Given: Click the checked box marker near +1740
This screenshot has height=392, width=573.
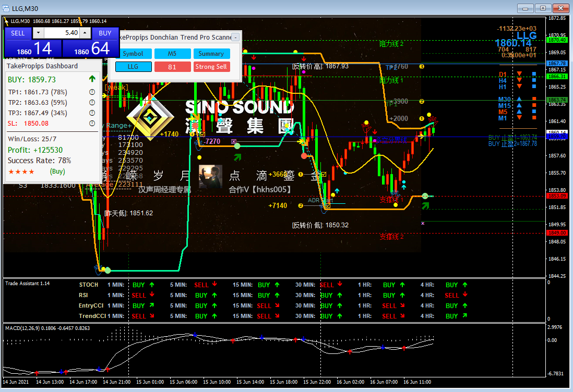Looking at the screenshot, I should click(202, 134).
